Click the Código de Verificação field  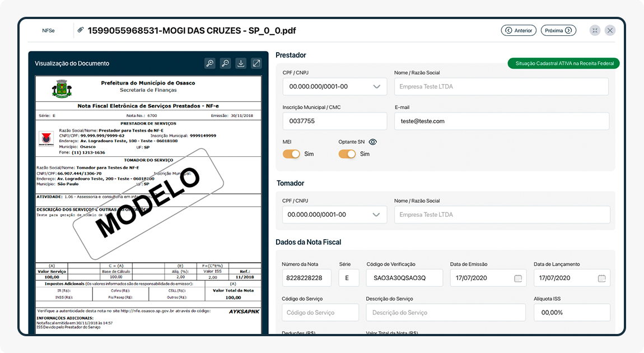404,278
